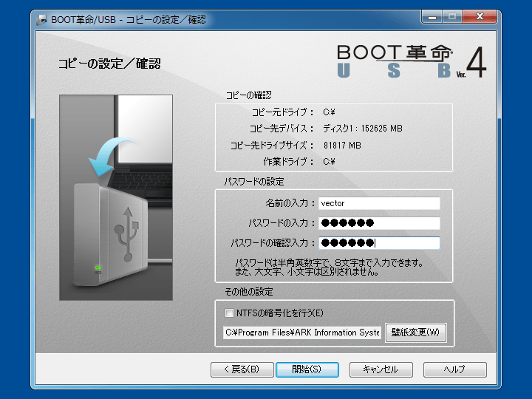The width and height of the screenshot is (532, 399).
Task: Select the text ディスク1 : 152625 MB
Action: pos(363,129)
